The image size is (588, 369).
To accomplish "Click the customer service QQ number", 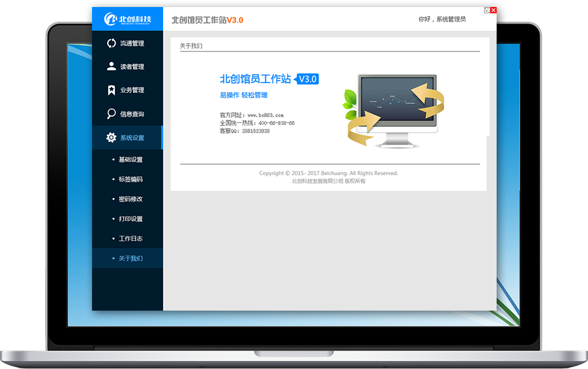I will pyautogui.click(x=255, y=131).
